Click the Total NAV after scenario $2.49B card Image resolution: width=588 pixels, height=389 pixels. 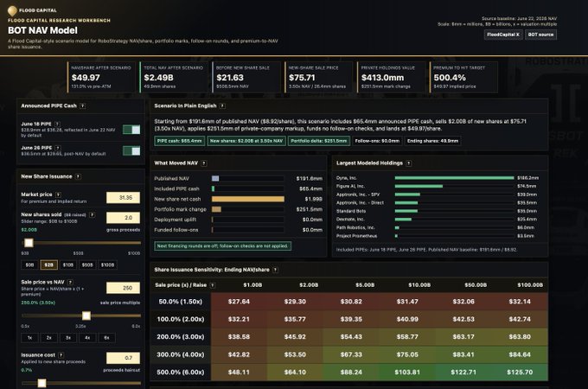[x=173, y=77]
